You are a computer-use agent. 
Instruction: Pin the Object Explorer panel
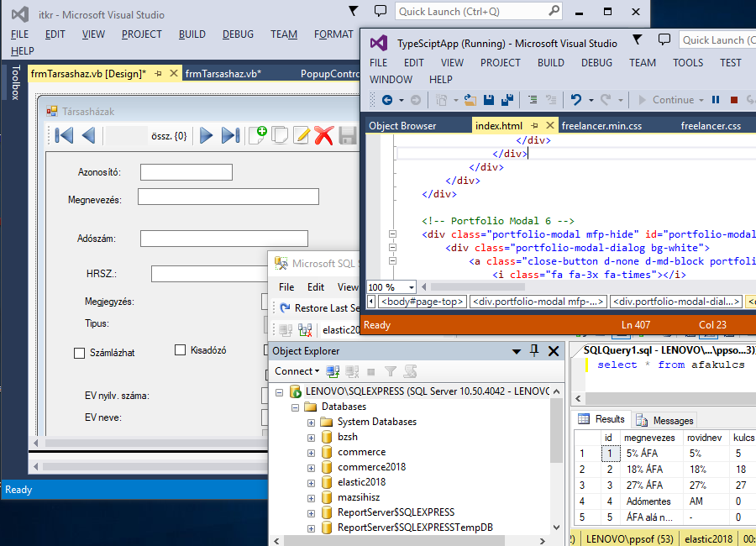534,351
